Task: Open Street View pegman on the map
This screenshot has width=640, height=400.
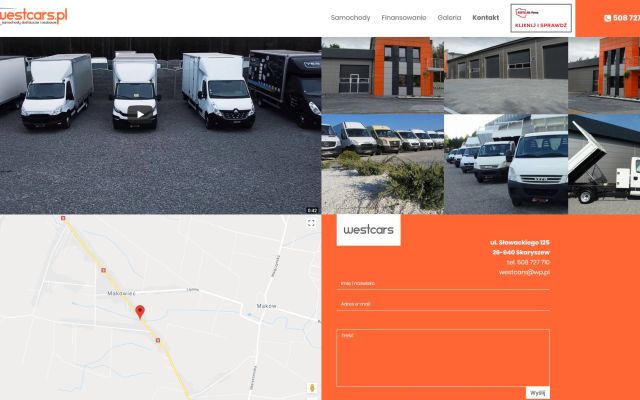Action: (312, 387)
